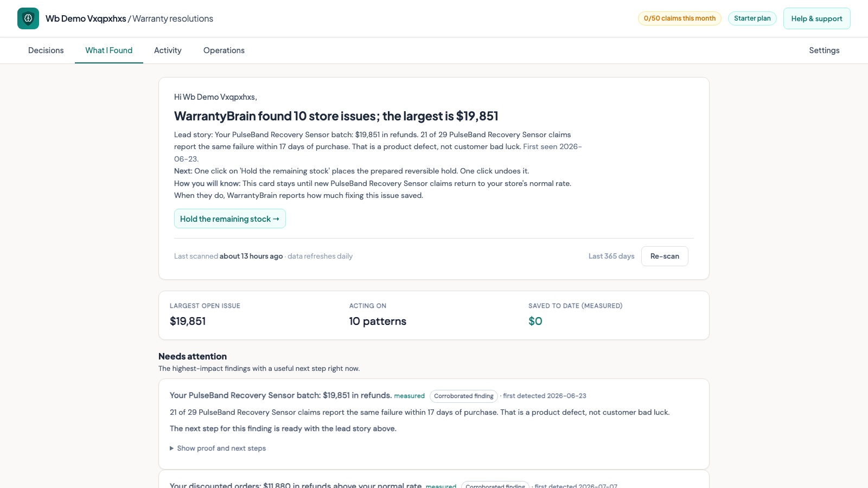Click the Hi Wb Demo Vxqpxhxs greeting
This screenshot has height=488, width=868.
[215, 97]
